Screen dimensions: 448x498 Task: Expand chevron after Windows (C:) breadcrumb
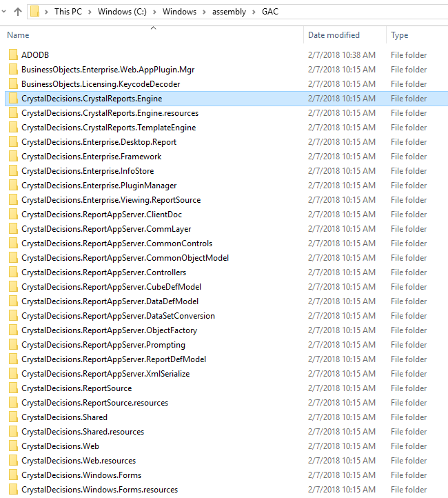coord(154,12)
